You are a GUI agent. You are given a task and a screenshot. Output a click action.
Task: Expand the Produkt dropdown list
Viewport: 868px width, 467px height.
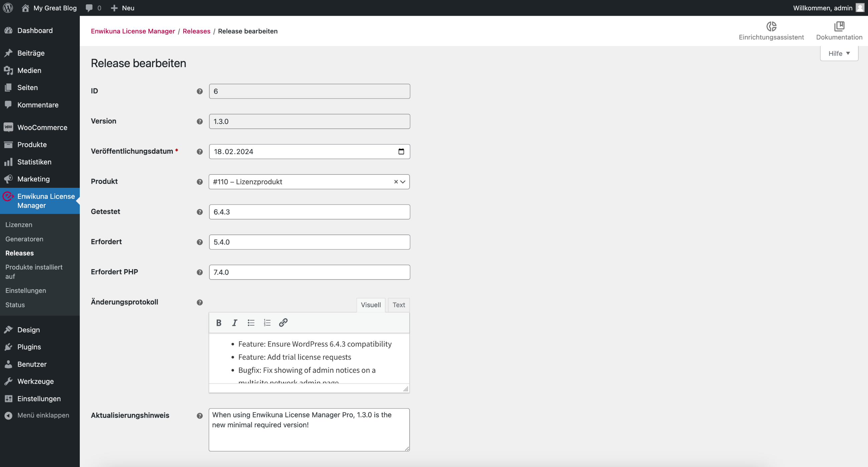coord(403,182)
